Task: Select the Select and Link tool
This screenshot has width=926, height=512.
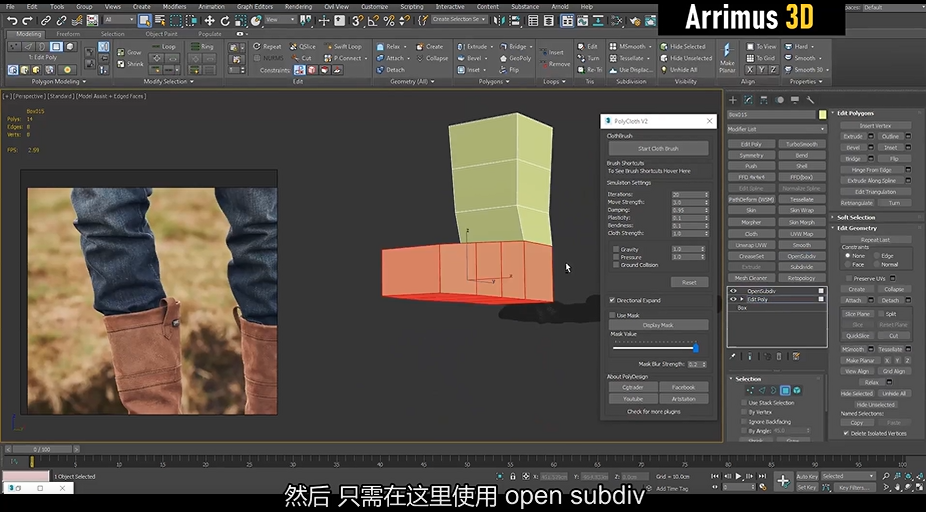Action: coord(47,21)
